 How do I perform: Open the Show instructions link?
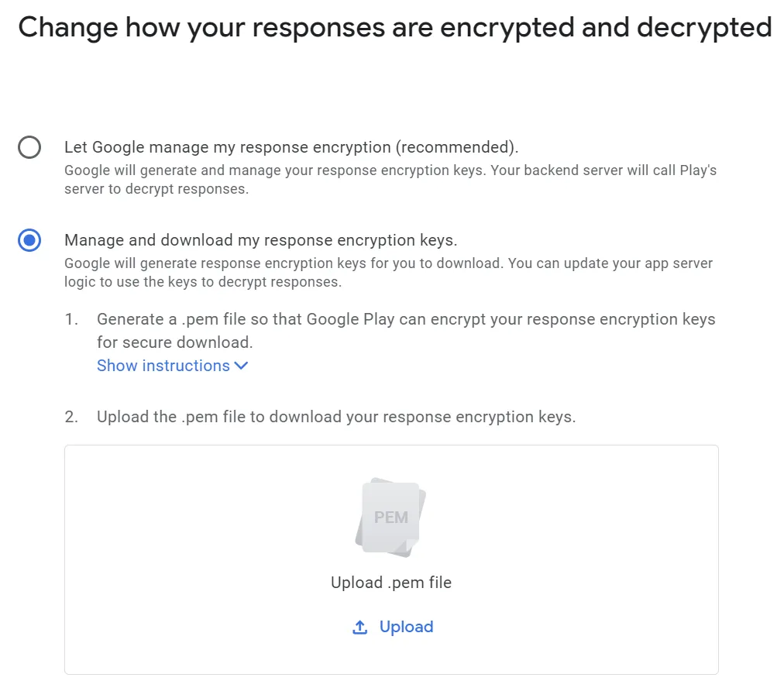[x=163, y=366]
